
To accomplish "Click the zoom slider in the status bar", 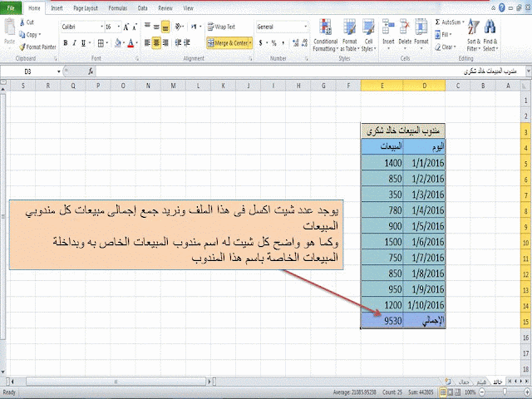I will point(505,392).
